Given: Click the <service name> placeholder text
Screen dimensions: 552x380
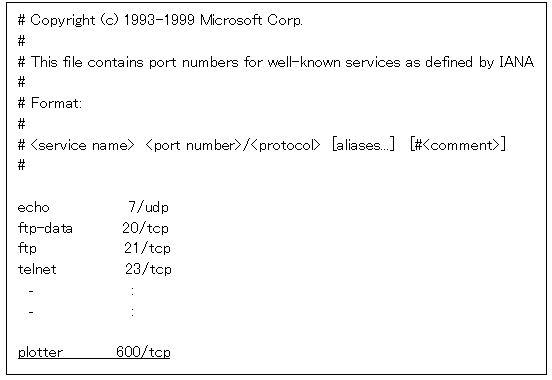Looking at the screenshot, I should tap(83, 145).
